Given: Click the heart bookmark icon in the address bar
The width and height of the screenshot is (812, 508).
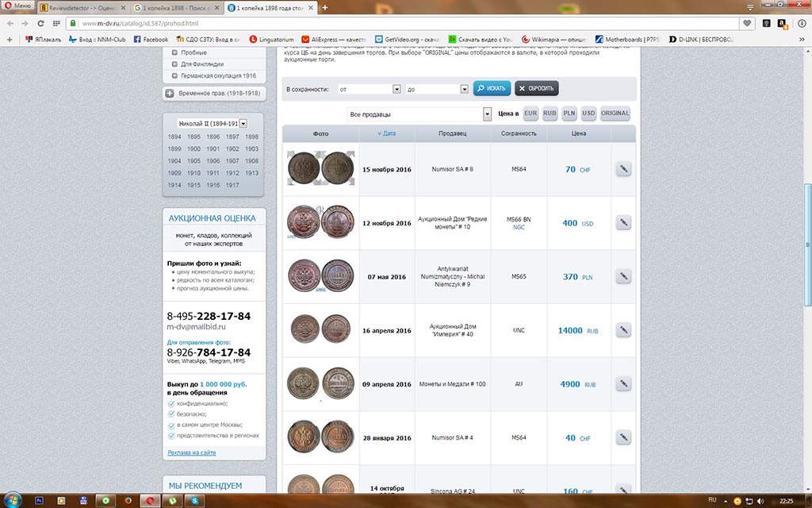Looking at the screenshot, I should pyautogui.click(x=746, y=23).
